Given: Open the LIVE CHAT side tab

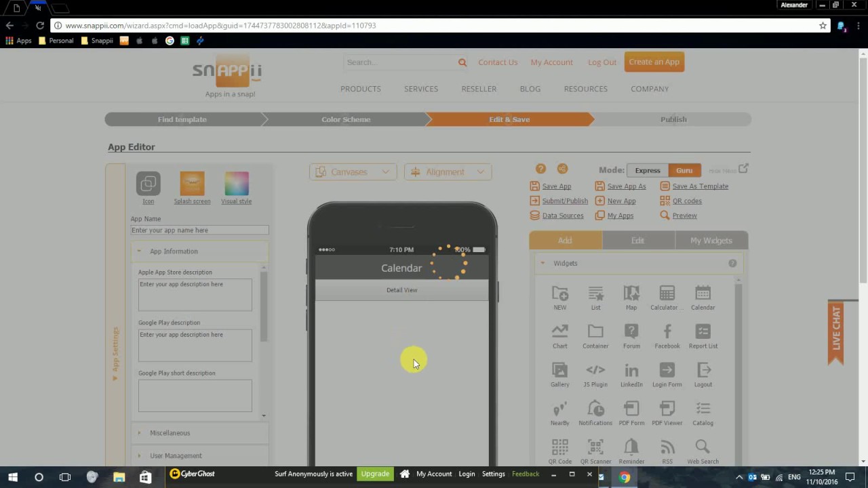Looking at the screenshot, I should click(835, 331).
